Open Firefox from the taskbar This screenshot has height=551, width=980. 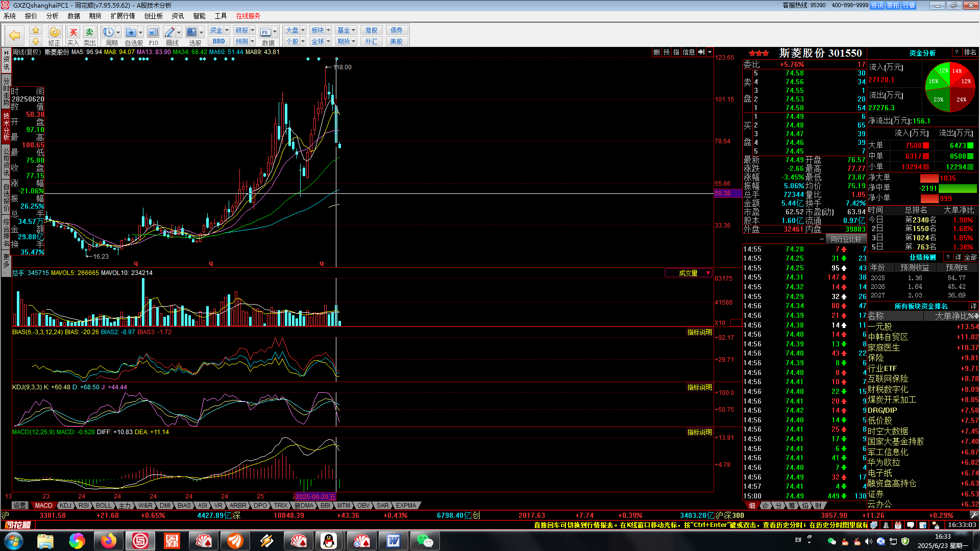coord(108,541)
